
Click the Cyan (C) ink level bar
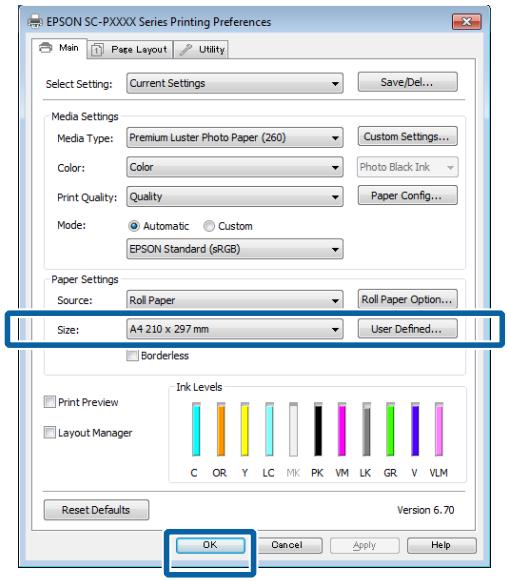tap(196, 429)
